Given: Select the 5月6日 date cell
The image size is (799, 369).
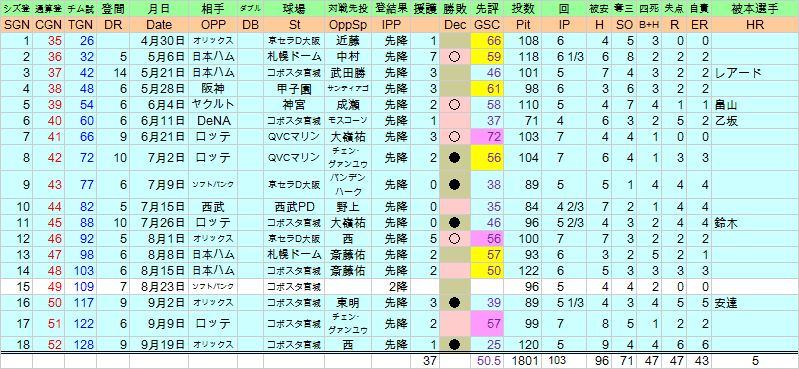Looking at the screenshot, I should pyautogui.click(x=159, y=57).
